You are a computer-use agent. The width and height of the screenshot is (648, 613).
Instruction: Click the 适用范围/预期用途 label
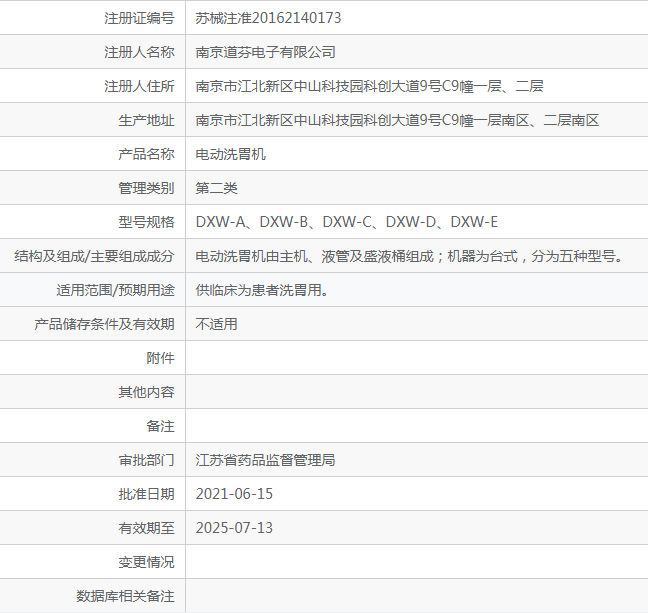pos(115,290)
